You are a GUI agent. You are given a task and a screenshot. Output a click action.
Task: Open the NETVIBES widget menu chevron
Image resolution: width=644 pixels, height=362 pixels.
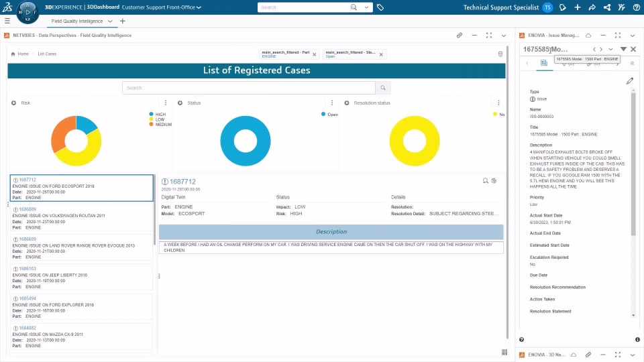click(504, 36)
